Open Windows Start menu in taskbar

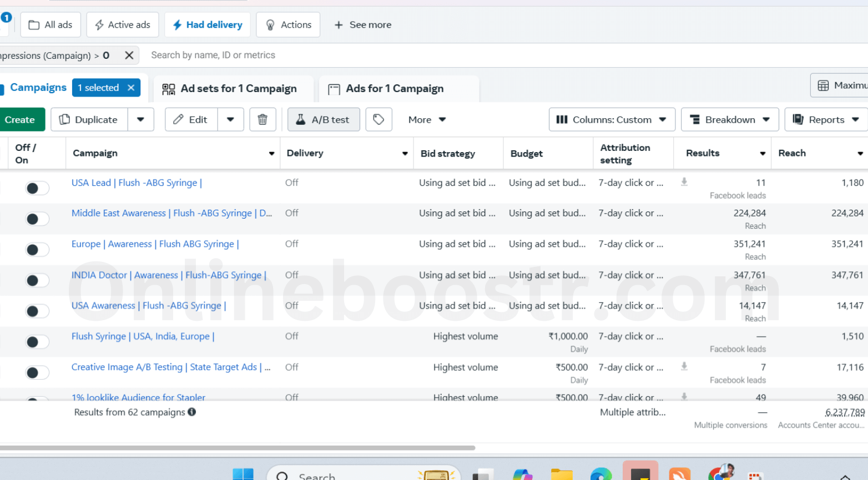243,474
